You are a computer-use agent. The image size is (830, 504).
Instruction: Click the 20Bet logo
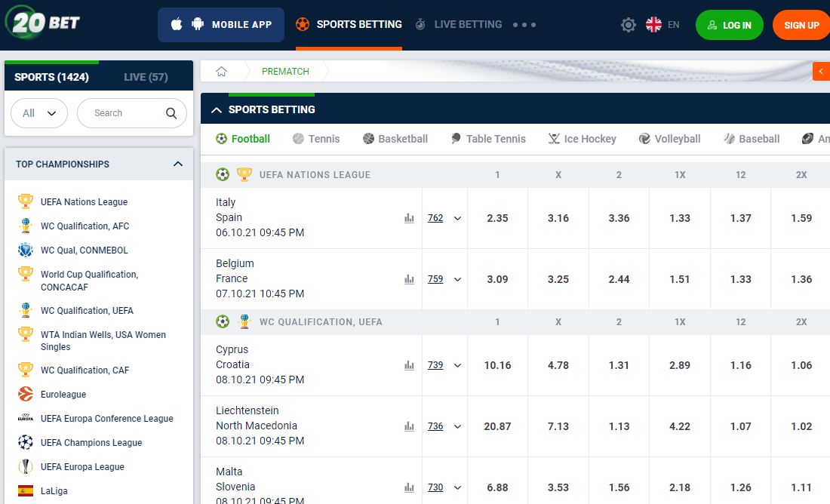pos(42,22)
